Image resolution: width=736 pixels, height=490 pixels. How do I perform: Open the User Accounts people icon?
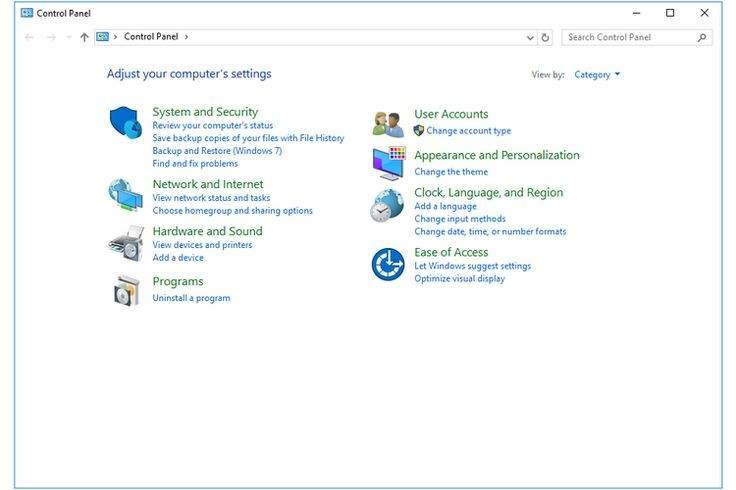click(388, 124)
